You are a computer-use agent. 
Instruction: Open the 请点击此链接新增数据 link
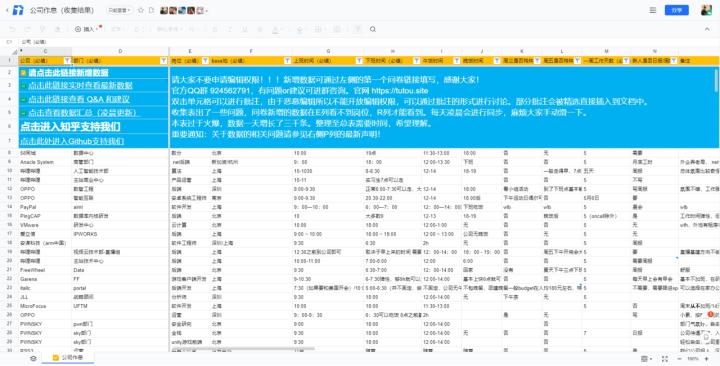click(x=68, y=73)
